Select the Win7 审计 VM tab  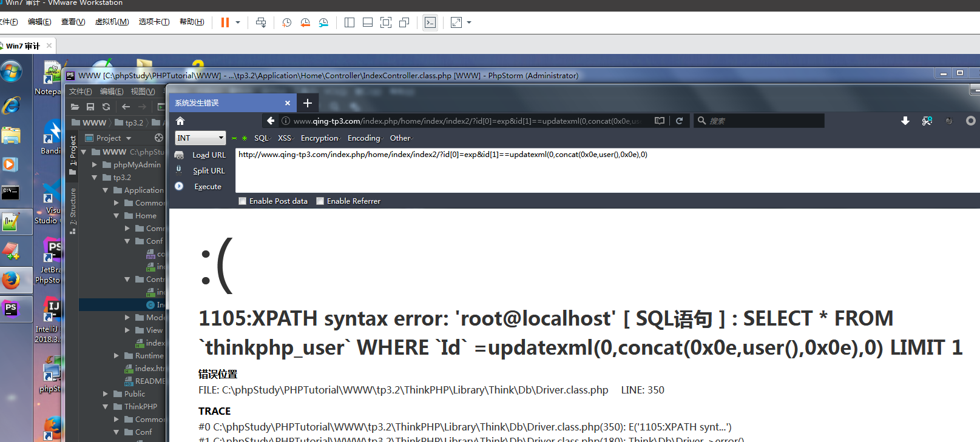point(23,45)
